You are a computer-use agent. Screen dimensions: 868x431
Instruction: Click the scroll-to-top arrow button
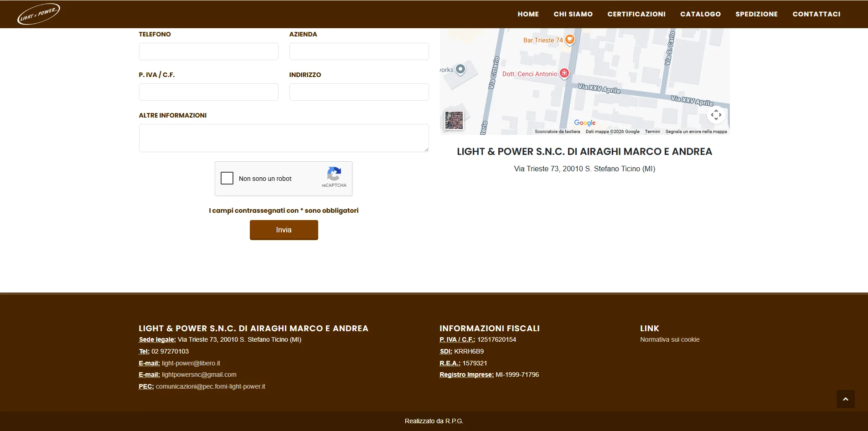point(846,399)
